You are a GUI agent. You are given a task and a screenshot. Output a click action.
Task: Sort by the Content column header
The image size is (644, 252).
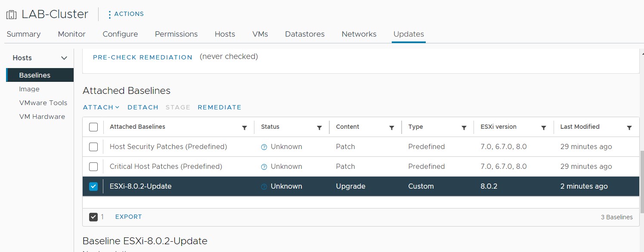tap(347, 127)
